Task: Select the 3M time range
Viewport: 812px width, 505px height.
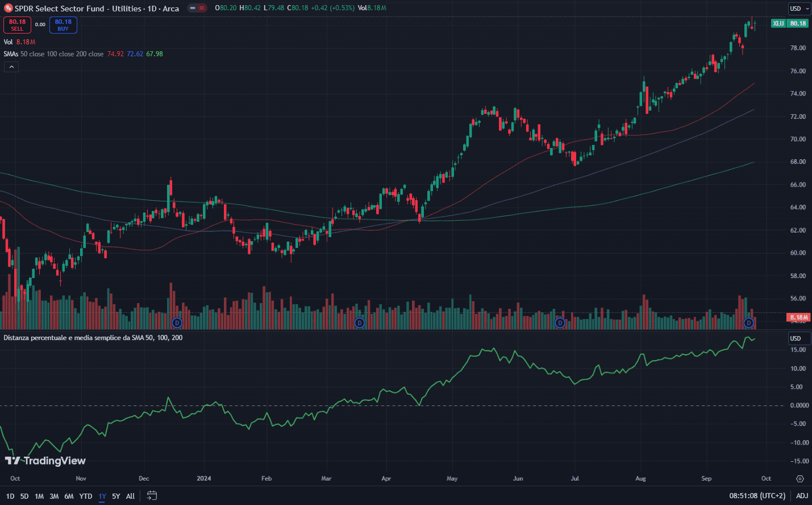Action: pos(54,496)
